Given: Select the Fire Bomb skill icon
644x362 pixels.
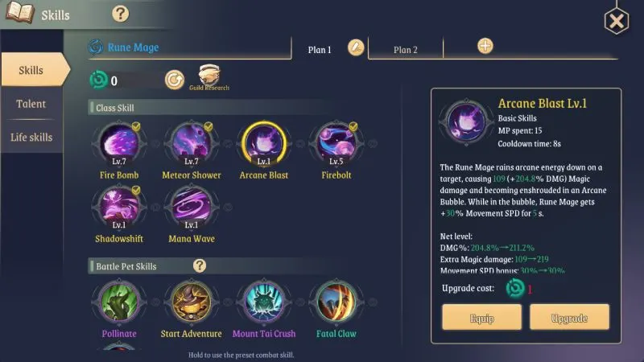Looking at the screenshot, I should click(119, 143).
